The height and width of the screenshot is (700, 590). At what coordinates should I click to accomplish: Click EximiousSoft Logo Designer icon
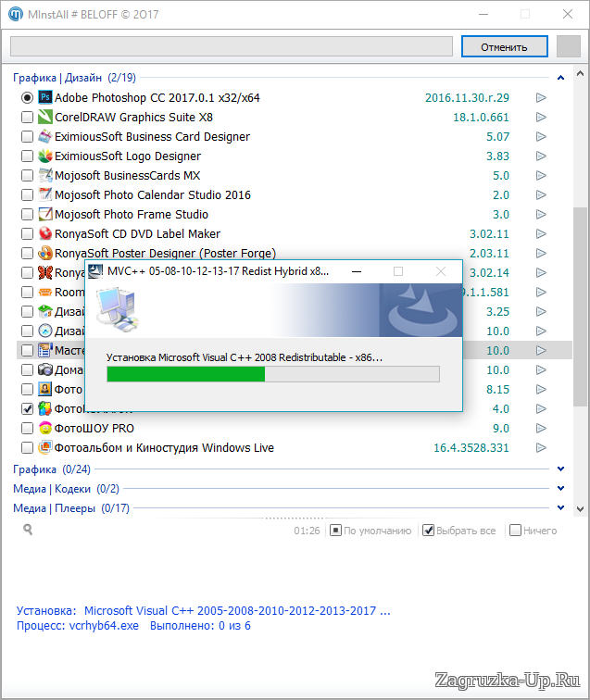tap(45, 156)
